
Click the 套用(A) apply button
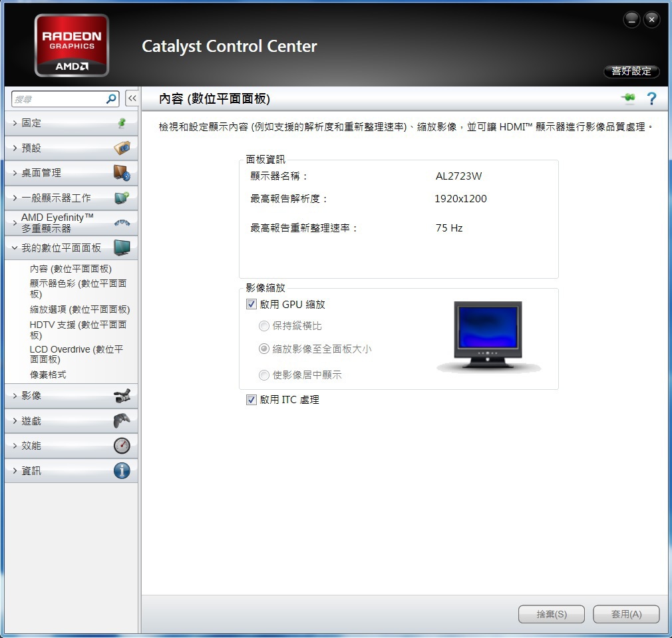[626, 614]
